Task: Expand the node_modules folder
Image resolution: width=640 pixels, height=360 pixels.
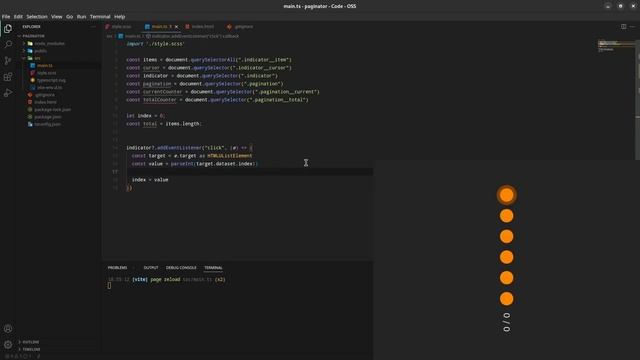Action: tap(24, 43)
